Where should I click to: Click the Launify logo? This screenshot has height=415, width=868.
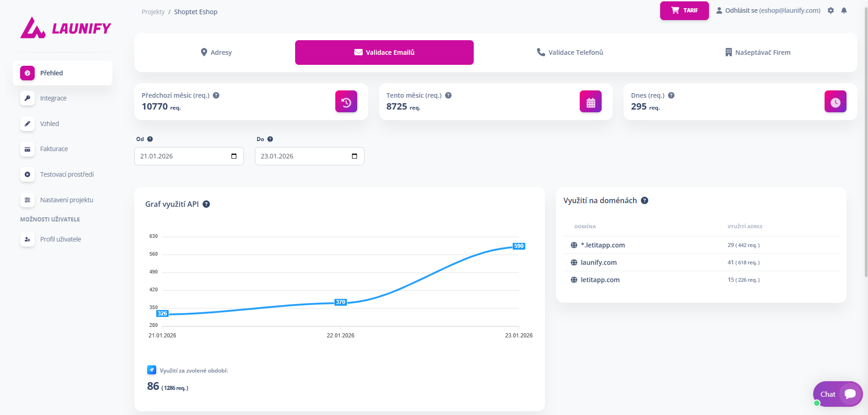pos(66,28)
